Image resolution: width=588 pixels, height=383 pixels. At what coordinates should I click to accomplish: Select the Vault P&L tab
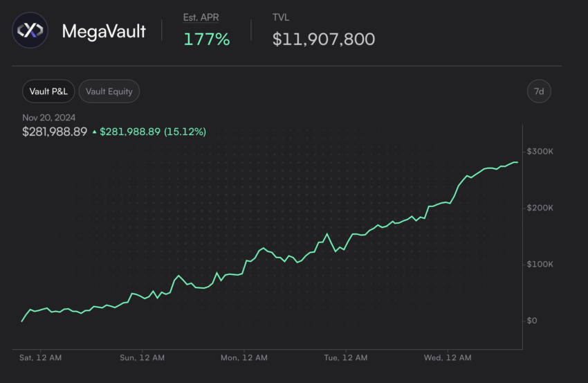coord(48,91)
